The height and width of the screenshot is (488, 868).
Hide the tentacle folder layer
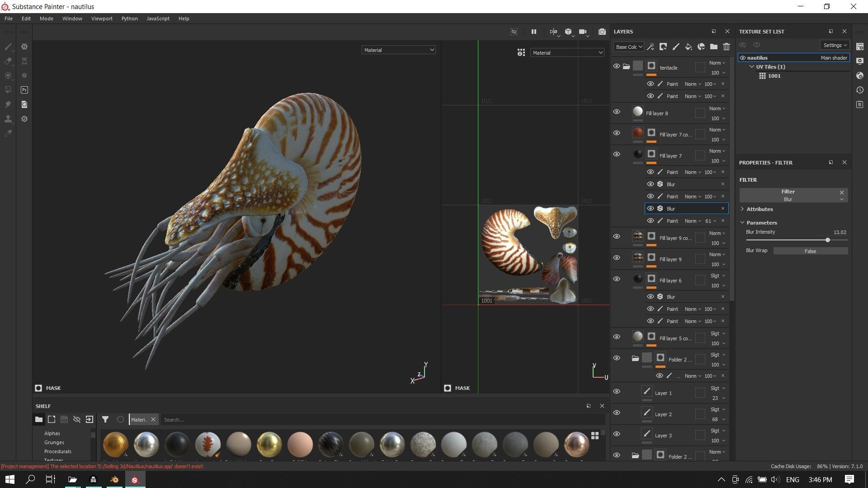click(x=617, y=66)
